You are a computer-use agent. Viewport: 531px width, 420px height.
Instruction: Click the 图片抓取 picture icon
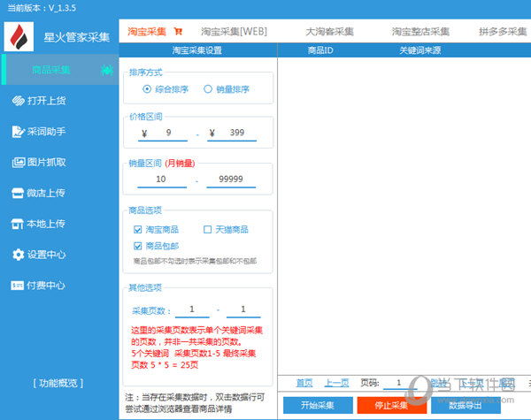(19, 163)
